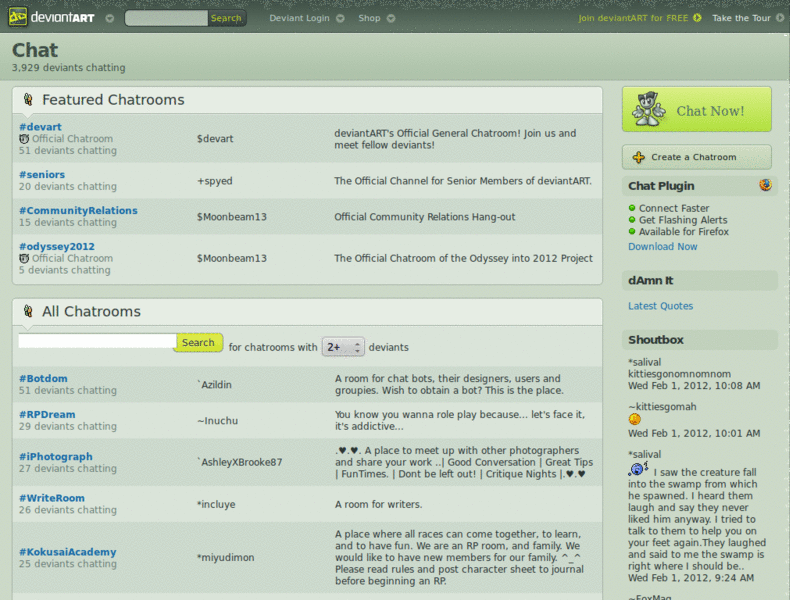Click 'Connect Faster' bullet text
Screen dimensions: 800x600
click(674, 209)
